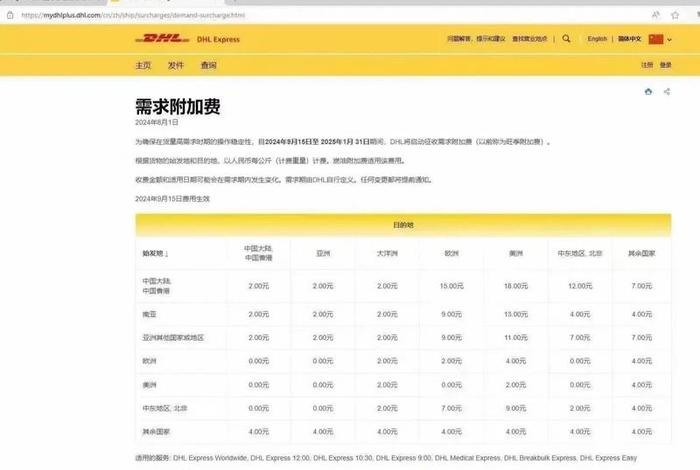Select the 简体中文 language link
Image resolution: width=700 pixels, height=470 pixels.
pos(629,39)
